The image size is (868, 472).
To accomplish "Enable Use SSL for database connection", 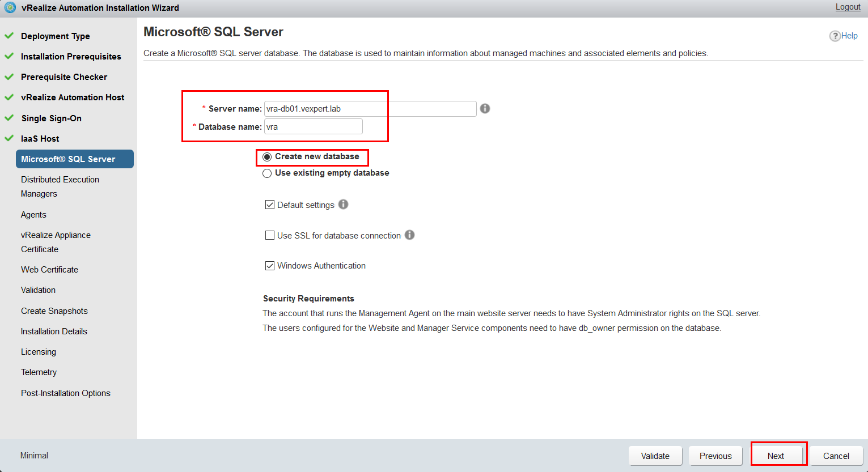I will (x=270, y=235).
